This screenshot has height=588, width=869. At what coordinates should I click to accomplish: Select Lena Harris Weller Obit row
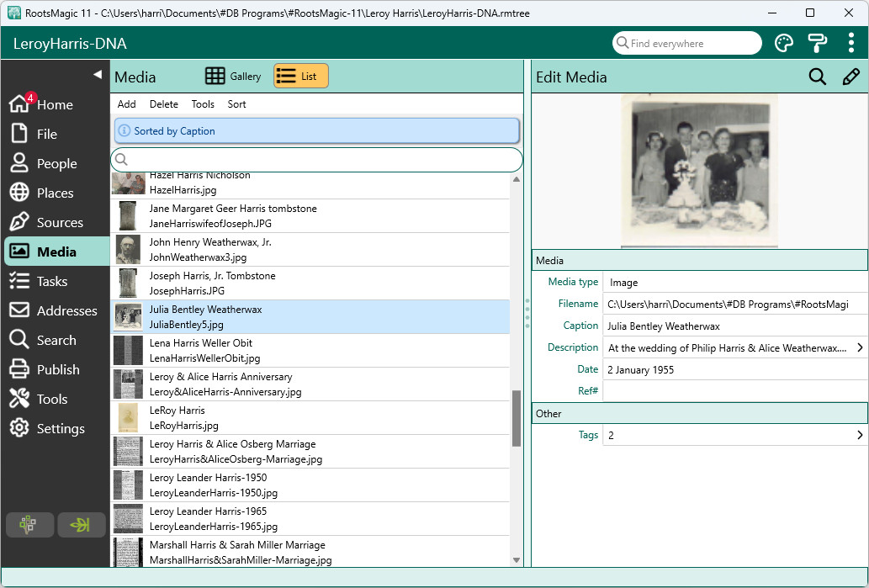pos(310,350)
